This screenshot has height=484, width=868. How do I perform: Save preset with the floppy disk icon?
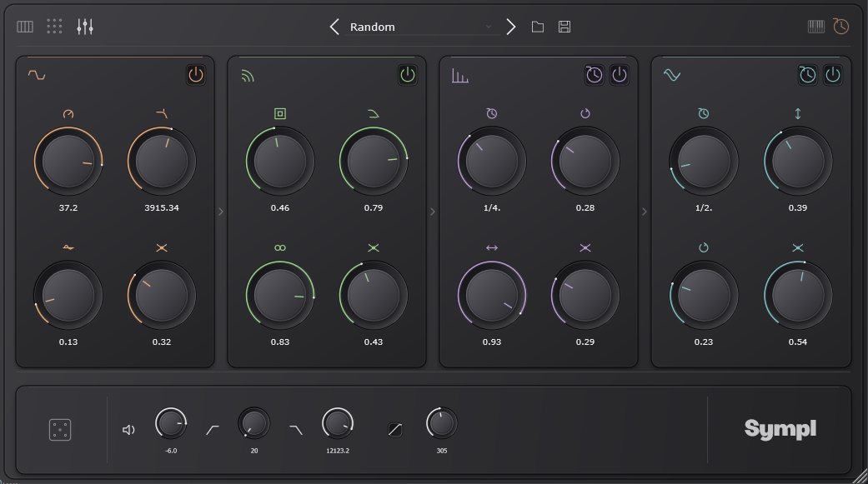coord(564,27)
